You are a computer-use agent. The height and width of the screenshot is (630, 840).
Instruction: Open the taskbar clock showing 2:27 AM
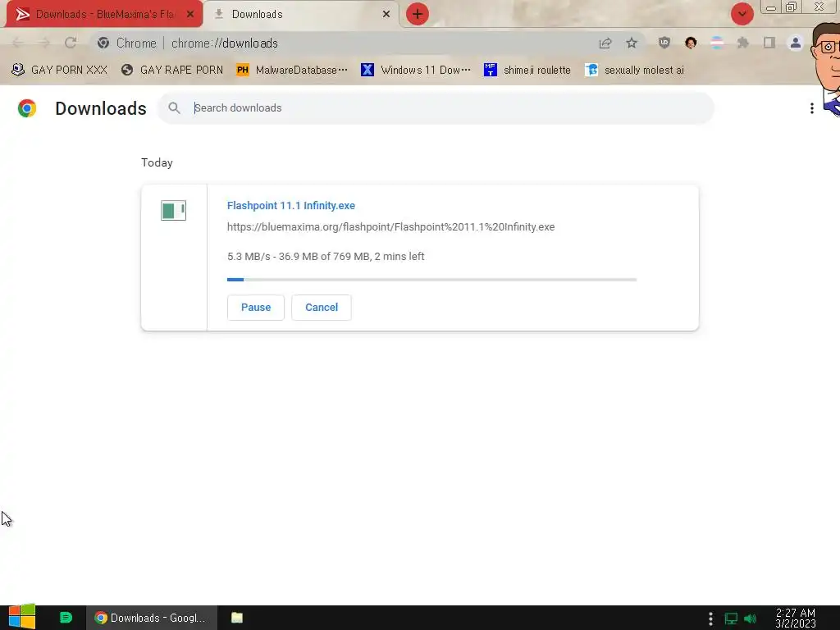click(796, 619)
